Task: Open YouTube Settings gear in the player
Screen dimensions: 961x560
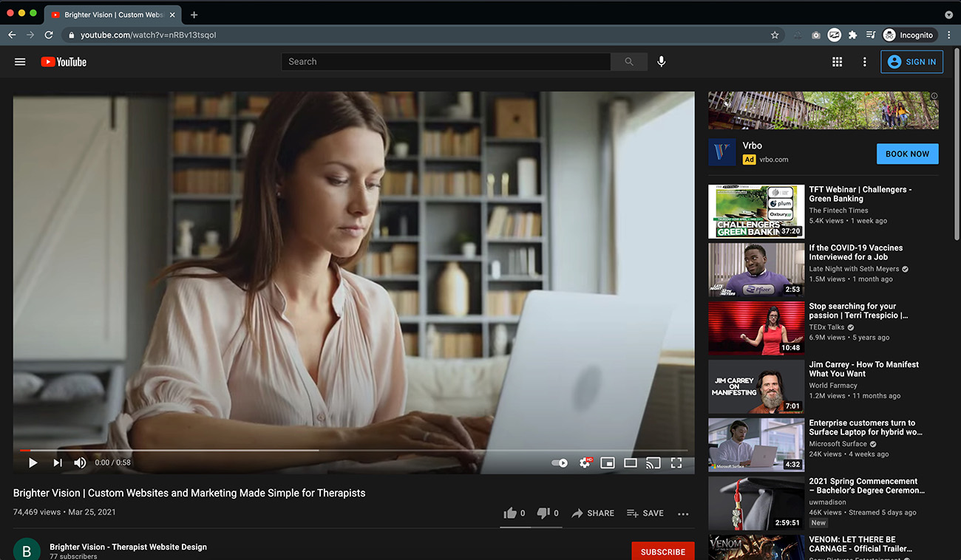Action: tap(585, 462)
